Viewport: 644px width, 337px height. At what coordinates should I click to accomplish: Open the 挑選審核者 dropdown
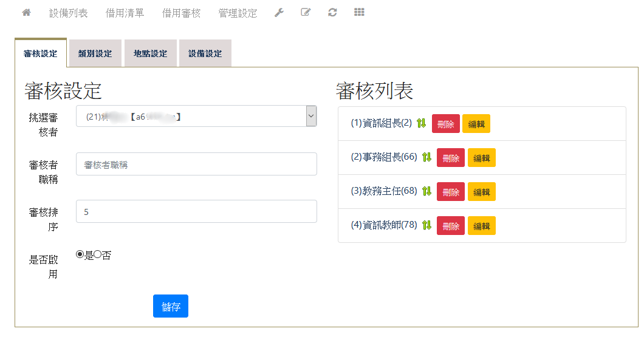coord(196,116)
